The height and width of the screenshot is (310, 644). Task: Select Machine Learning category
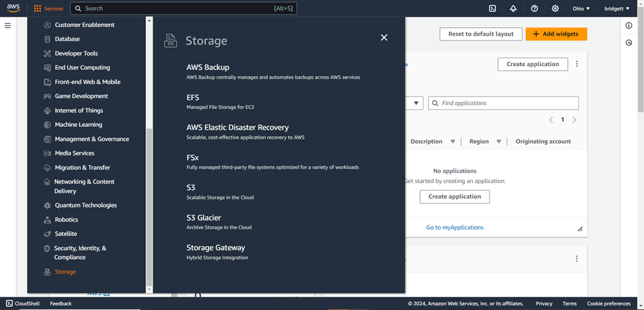click(x=79, y=124)
